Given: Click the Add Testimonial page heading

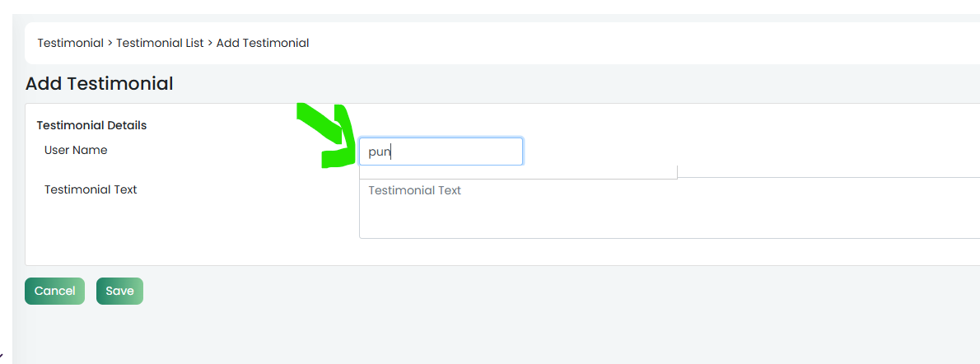Looking at the screenshot, I should 99,83.
